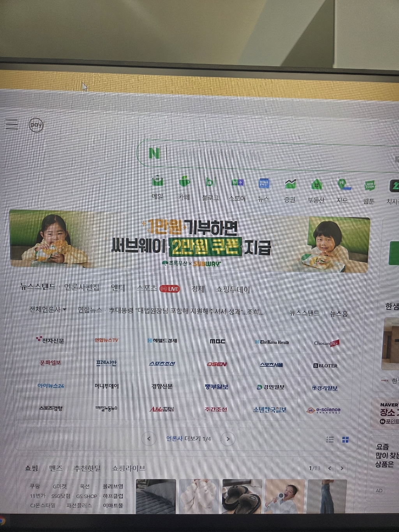This screenshot has width=399, height=532.
Task: Click the 뉴스홈 link
Action: click(339, 313)
